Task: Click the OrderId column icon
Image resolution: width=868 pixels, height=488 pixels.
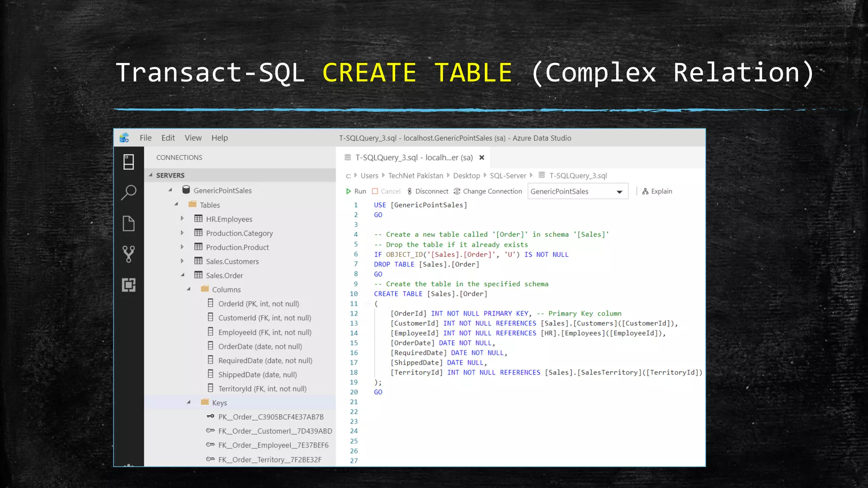Action: (211, 303)
